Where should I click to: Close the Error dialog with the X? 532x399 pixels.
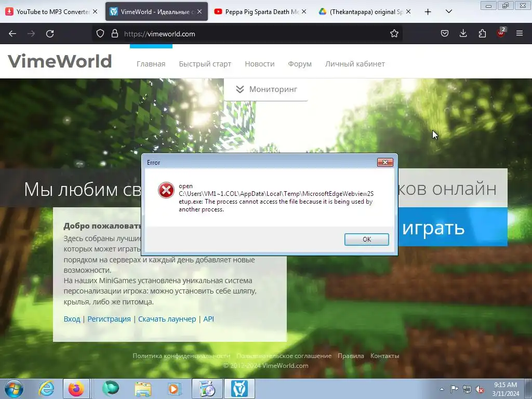pos(385,162)
